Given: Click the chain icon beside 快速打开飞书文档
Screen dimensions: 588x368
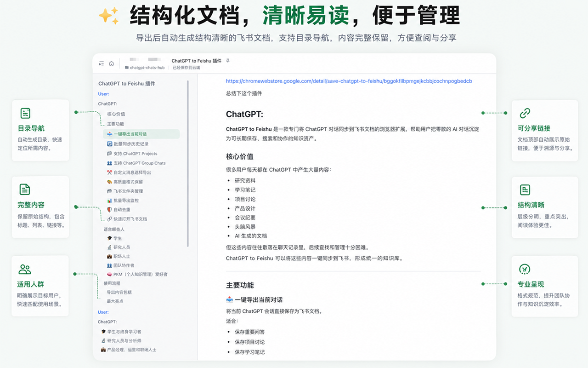Looking at the screenshot, I should coord(109,219).
